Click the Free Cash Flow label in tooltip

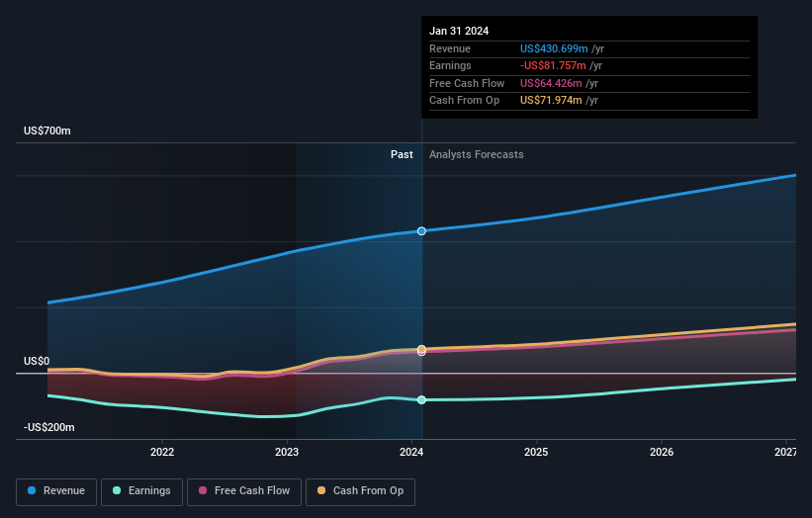click(x=467, y=83)
